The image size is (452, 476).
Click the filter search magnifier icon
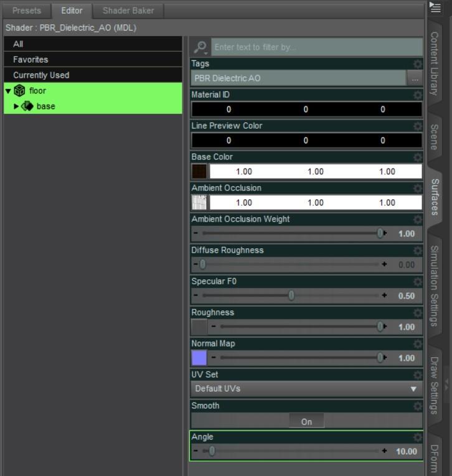pos(200,47)
